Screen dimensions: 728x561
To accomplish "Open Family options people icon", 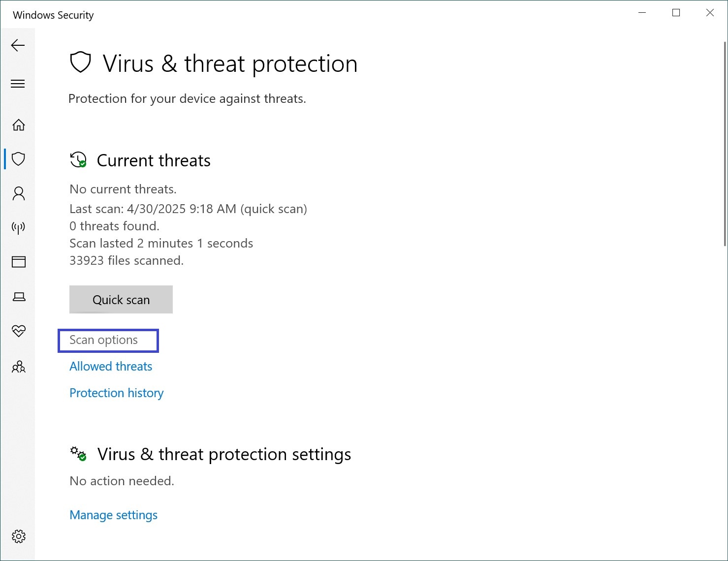I will click(19, 367).
